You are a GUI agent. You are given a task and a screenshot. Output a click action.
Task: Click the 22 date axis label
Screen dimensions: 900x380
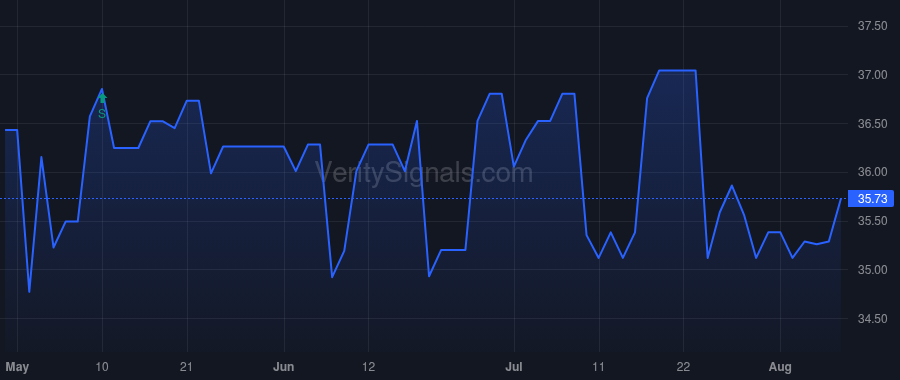pyautogui.click(x=684, y=367)
